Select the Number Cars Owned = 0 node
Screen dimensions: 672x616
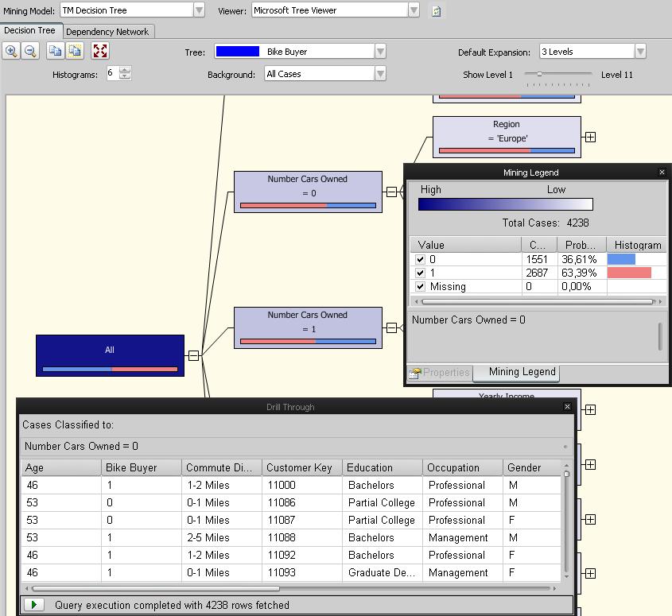(x=308, y=192)
